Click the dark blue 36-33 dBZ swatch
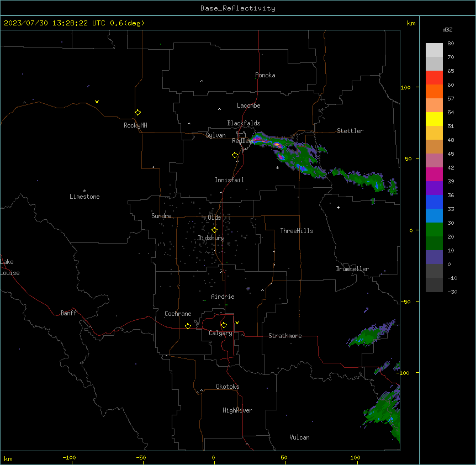 tap(434, 202)
